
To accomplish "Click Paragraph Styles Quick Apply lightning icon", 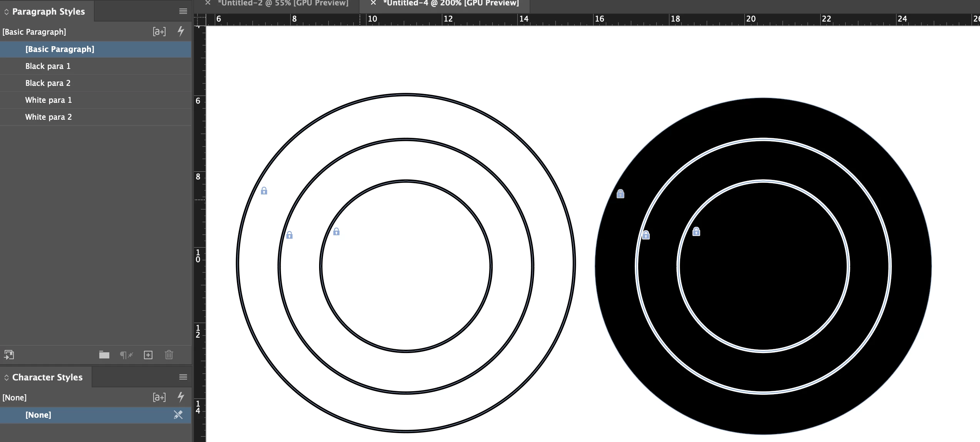I will [181, 32].
